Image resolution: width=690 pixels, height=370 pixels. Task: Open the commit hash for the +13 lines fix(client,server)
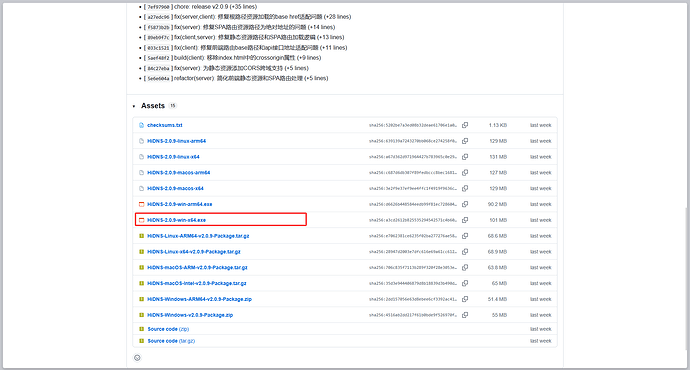pyautogui.click(x=158, y=37)
